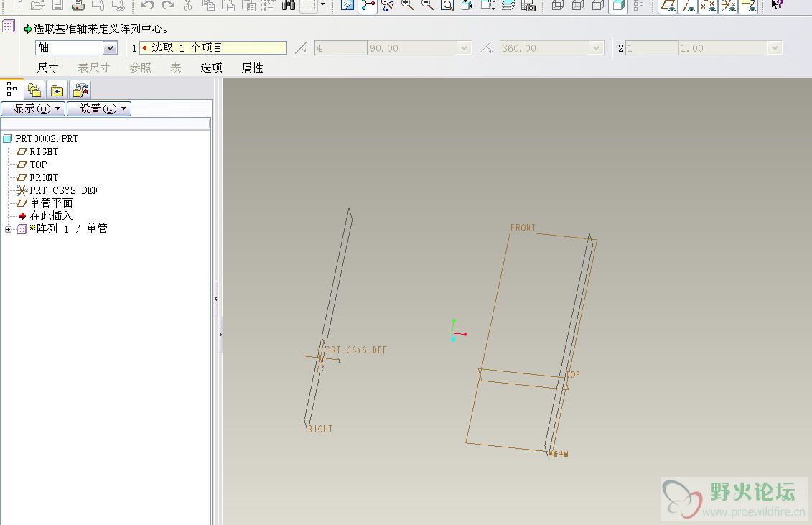Undo the last action

click(148, 4)
